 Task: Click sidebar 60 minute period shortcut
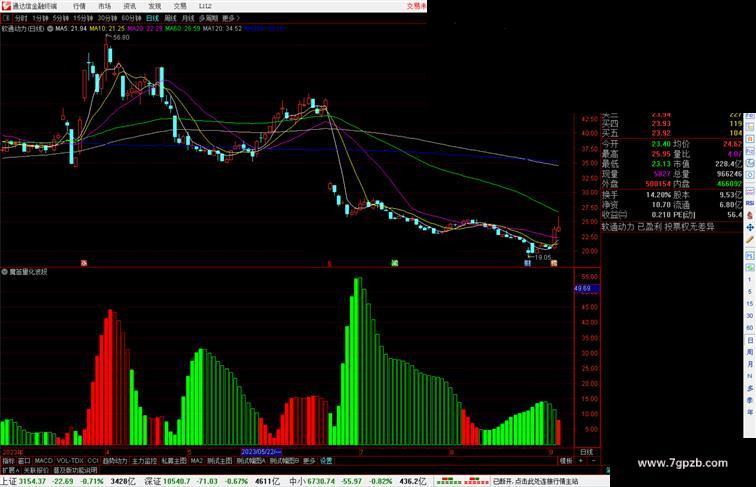coord(750,328)
